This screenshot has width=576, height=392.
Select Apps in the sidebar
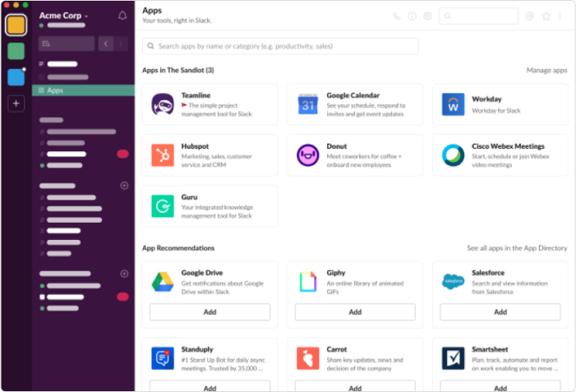(x=83, y=90)
